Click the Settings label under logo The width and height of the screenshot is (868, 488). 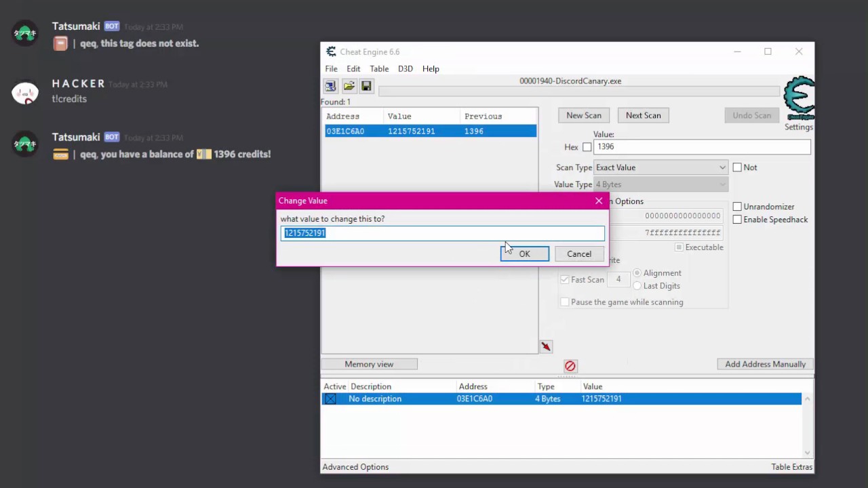799,127
